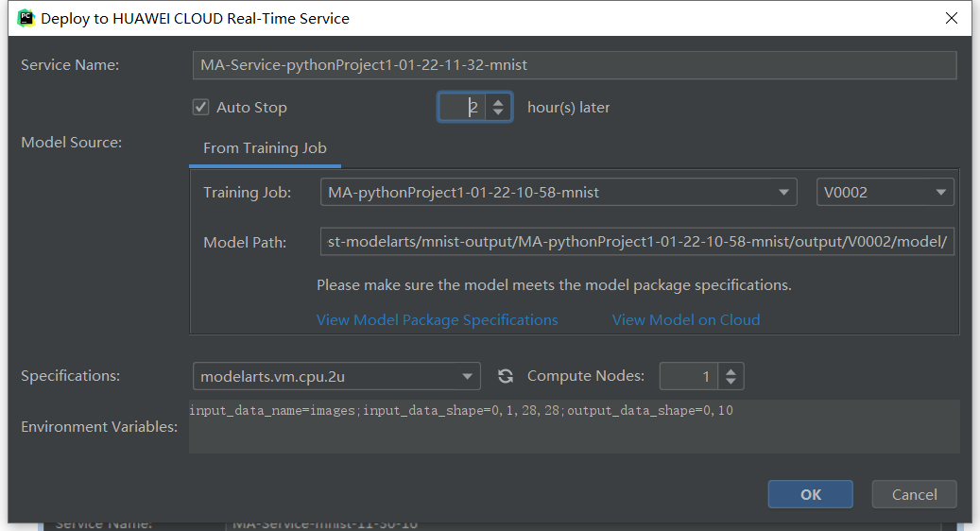Cancel the deployment dialog
Image resolution: width=980 pixels, height=531 pixels.
coord(915,495)
